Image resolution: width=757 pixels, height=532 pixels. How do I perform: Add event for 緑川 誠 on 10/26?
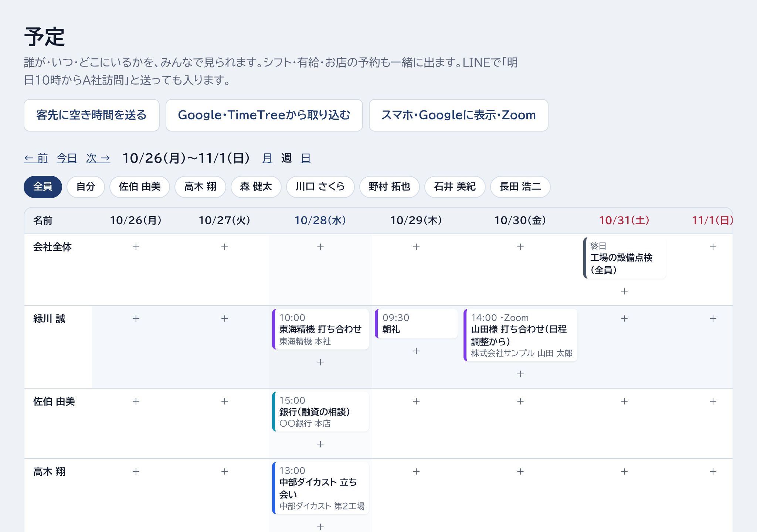136,318
